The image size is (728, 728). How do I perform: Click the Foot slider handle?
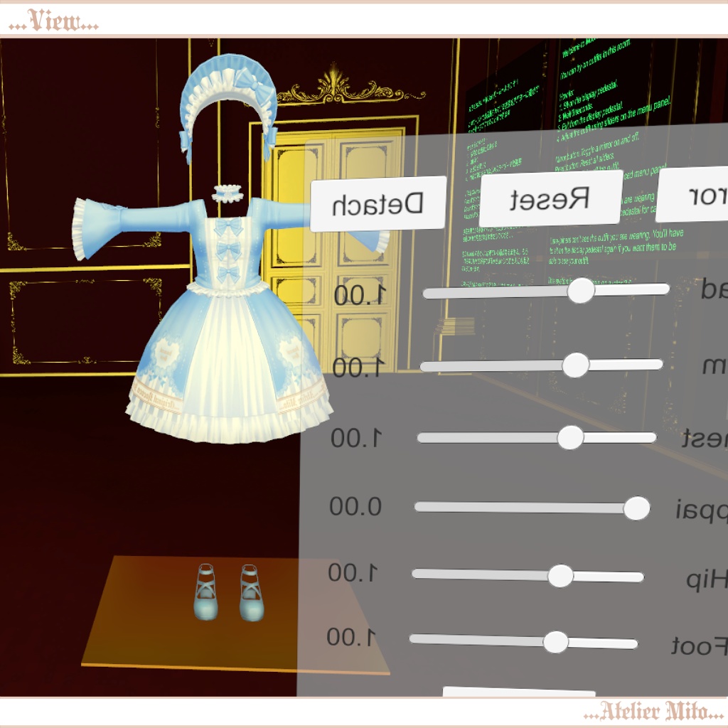click(x=555, y=642)
